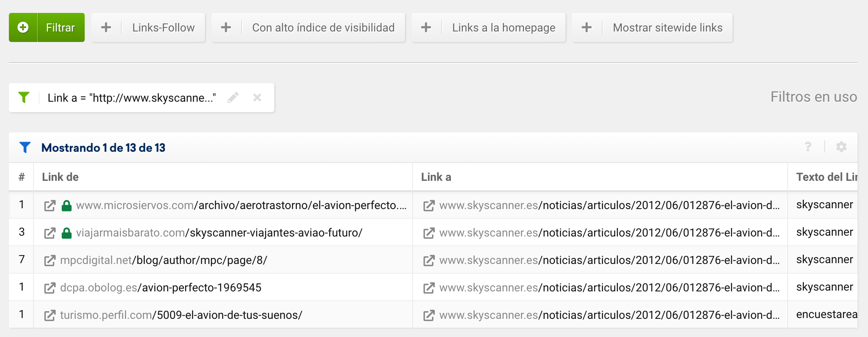Viewport: 868px width, 337px height.
Task: Edit the skyscanner link filter with pencil icon
Action: click(x=233, y=98)
